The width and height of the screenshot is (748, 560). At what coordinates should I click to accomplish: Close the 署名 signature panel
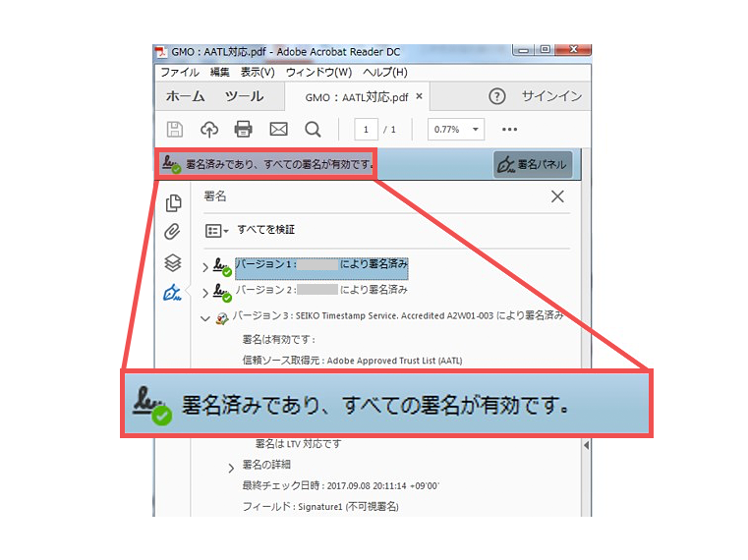(x=557, y=196)
